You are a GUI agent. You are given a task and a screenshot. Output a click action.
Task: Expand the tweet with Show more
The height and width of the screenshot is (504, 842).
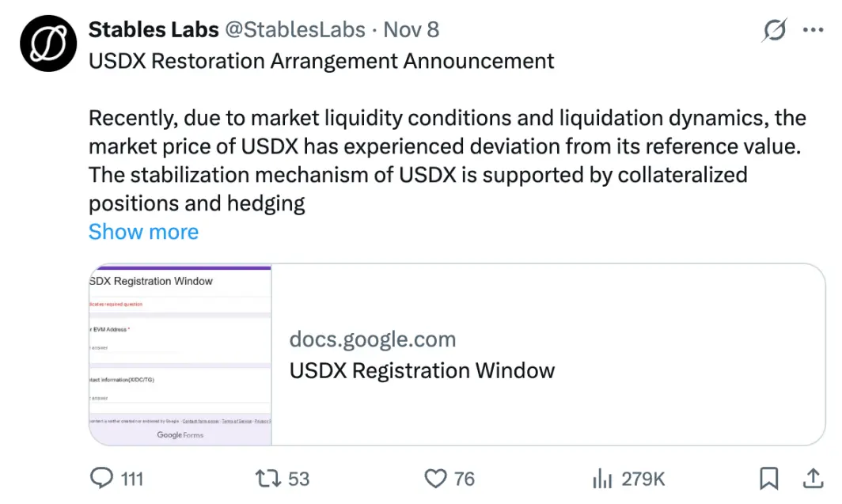(143, 232)
